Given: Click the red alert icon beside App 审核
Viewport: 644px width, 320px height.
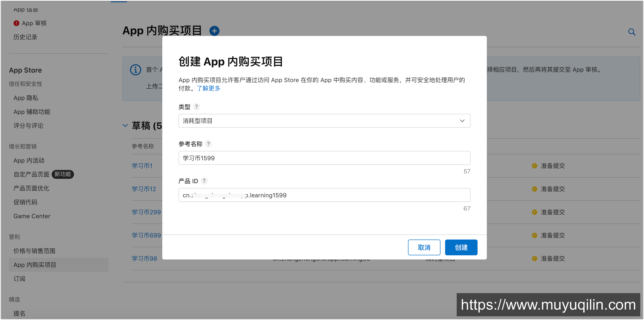Looking at the screenshot, I should click(x=16, y=23).
